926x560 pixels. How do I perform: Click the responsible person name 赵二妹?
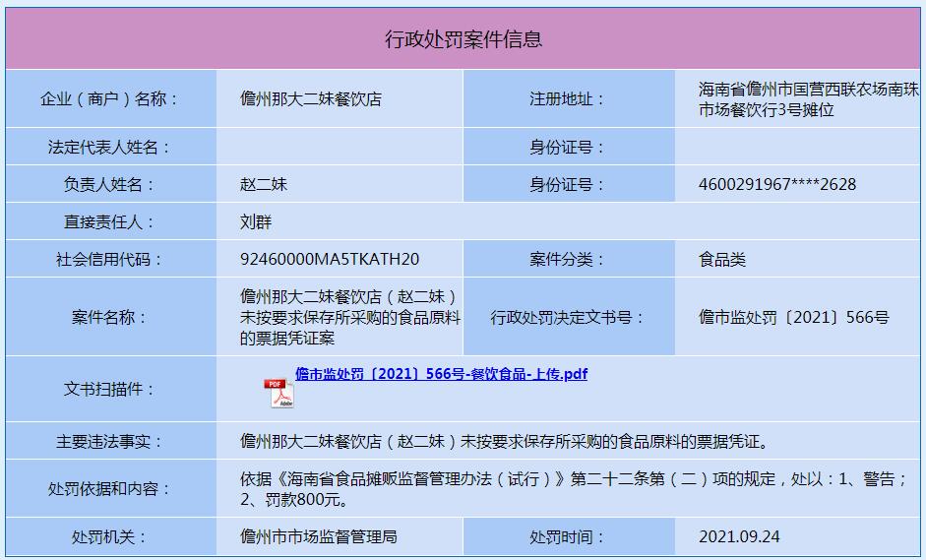tap(264, 184)
